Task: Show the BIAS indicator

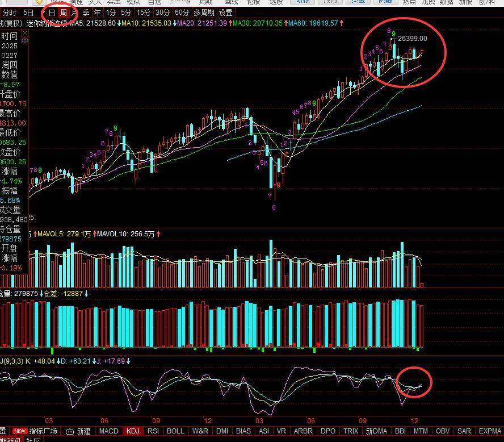Action: pos(243,431)
